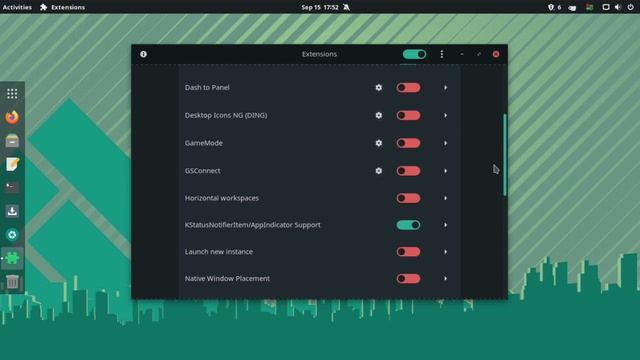The width and height of the screenshot is (640, 360).
Task: Select the Extensions puzzle icon in dock
Action: point(12,258)
